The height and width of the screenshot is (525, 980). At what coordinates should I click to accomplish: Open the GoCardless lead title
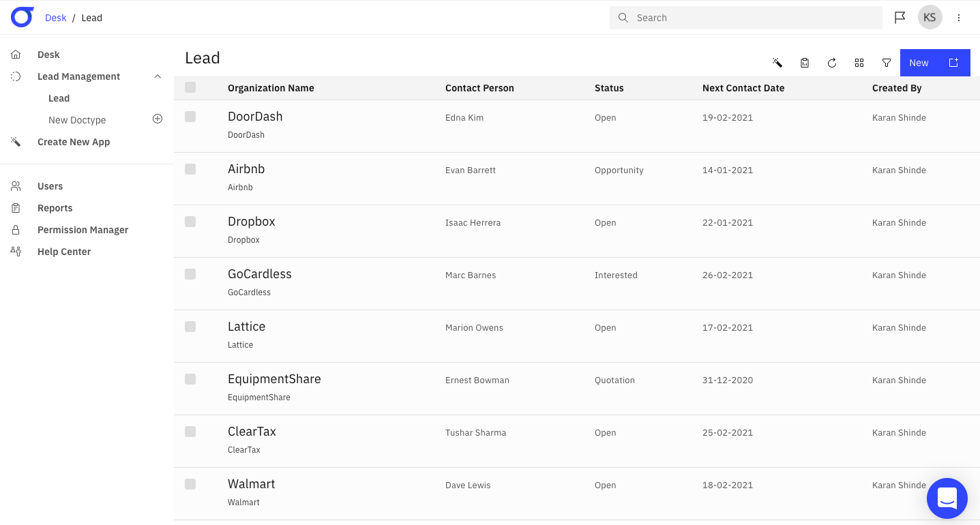(260, 274)
